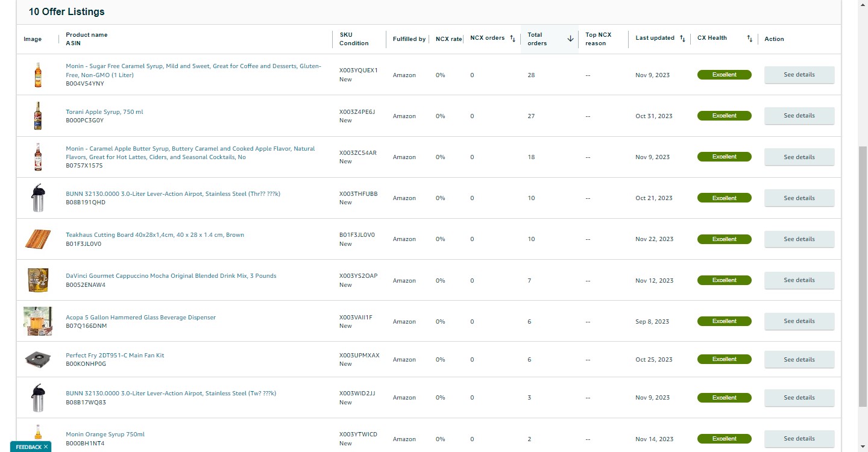Viewport: 868px width, 452px height.
Task: Open the Monin Sugar Free Caramel Syrup product link
Action: click(193, 71)
